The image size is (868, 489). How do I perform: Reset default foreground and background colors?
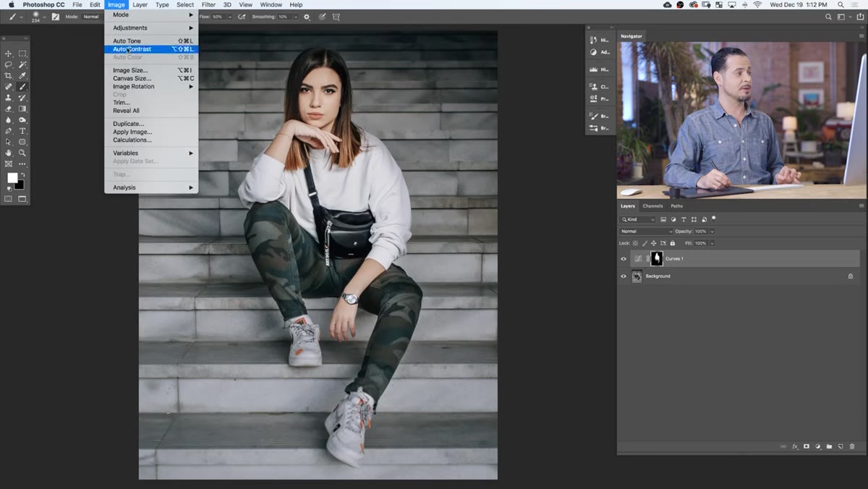9,190
